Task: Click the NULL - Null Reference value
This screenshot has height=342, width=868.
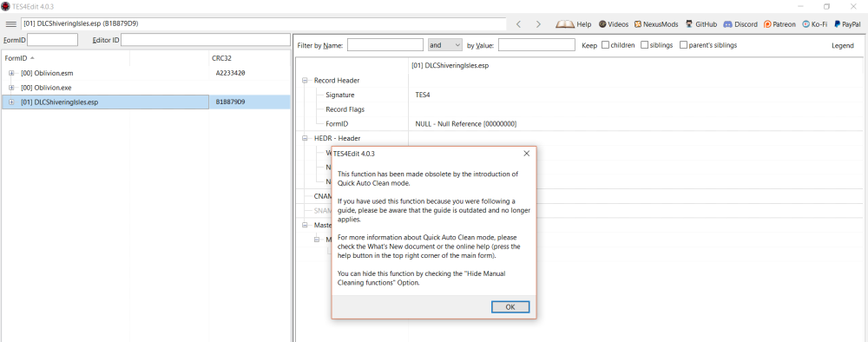Action: [x=465, y=124]
